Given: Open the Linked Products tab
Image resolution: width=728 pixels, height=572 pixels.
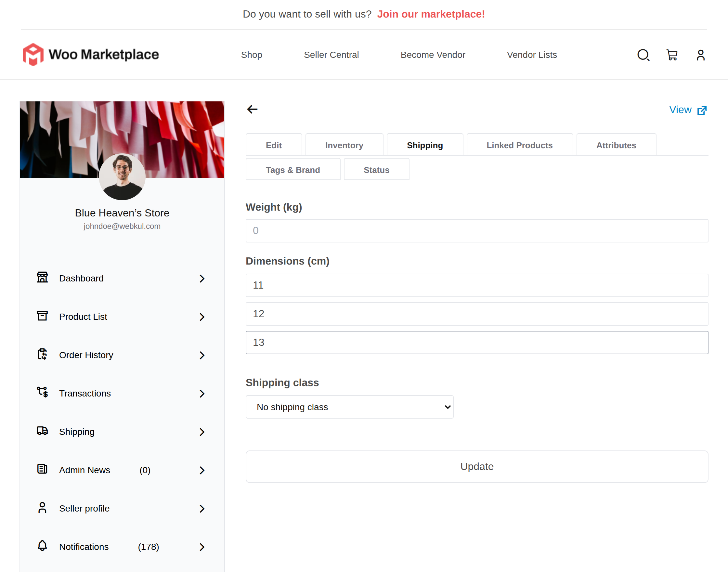Looking at the screenshot, I should pyautogui.click(x=519, y=145).
